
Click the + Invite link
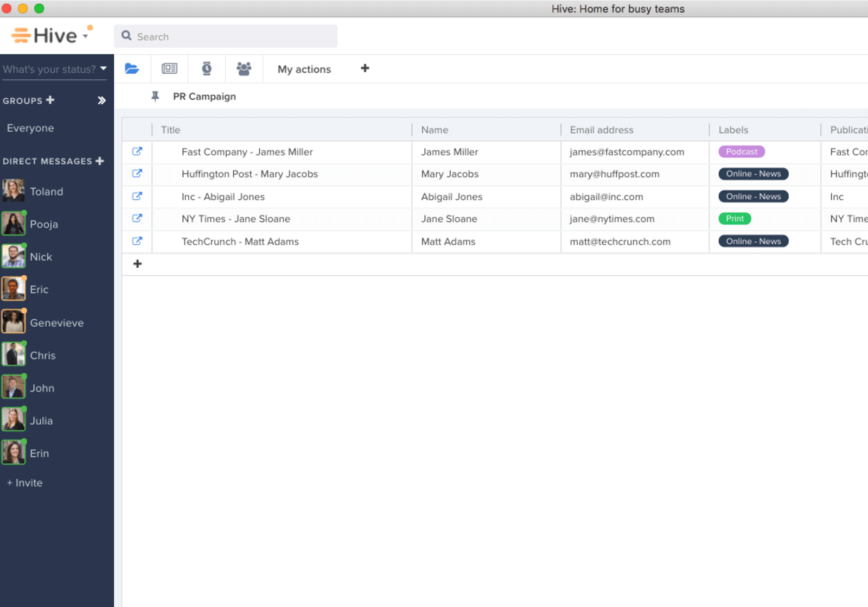tap(25, 483)
